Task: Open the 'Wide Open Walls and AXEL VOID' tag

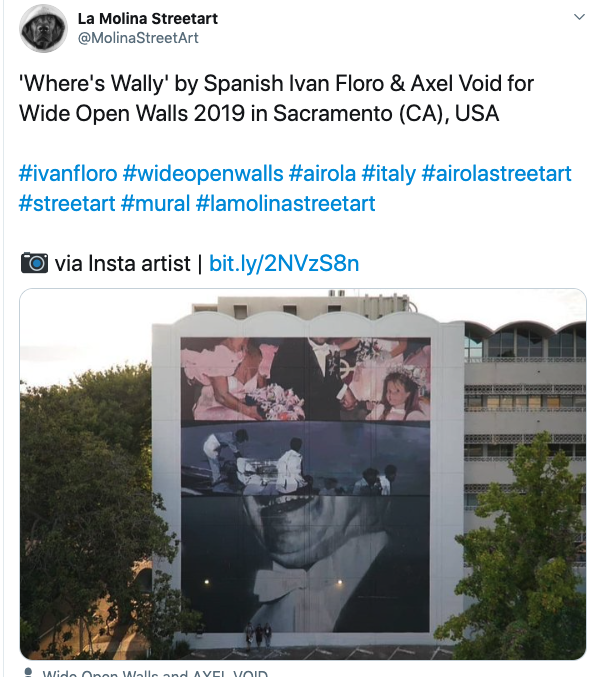Action: pos(155,673)
